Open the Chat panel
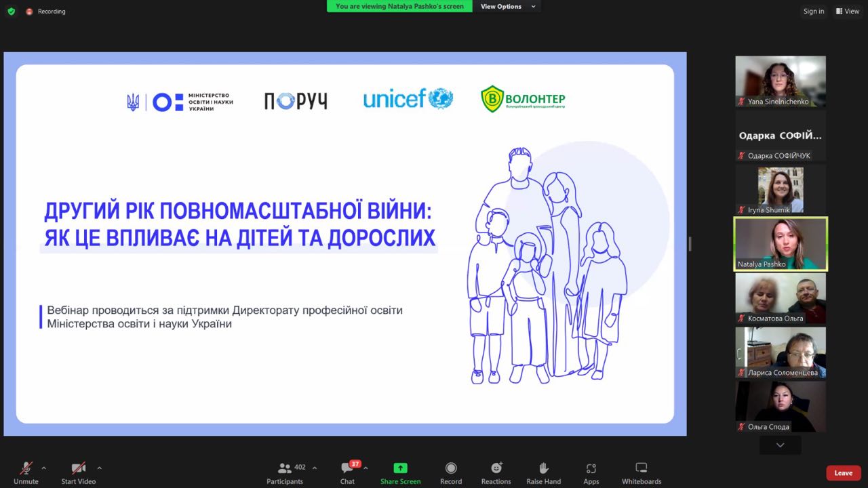The width and height of the screenshot is (868, 488). click(347, 468)
